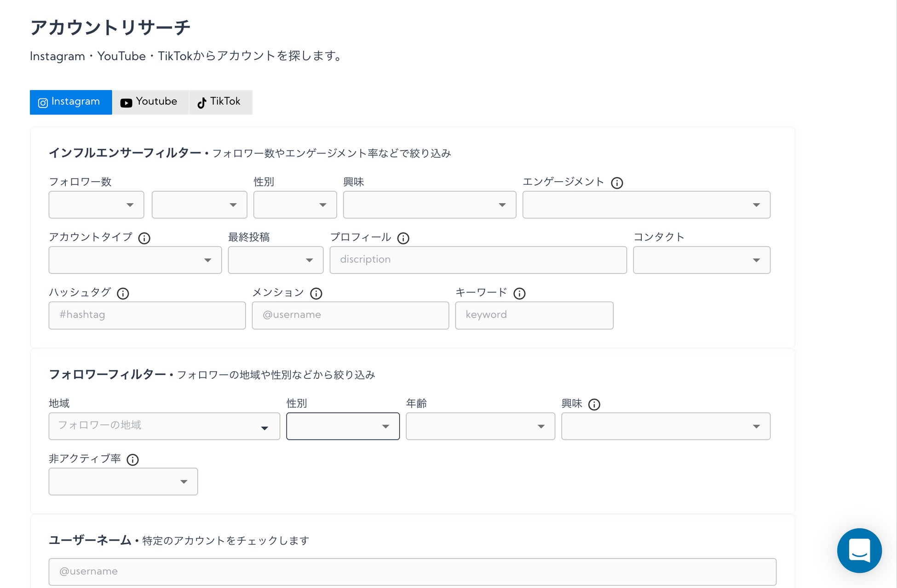Click info icon next to エンゲージメント
The width and height of the screenshot is (897, 588).
[x=617, y=183]
